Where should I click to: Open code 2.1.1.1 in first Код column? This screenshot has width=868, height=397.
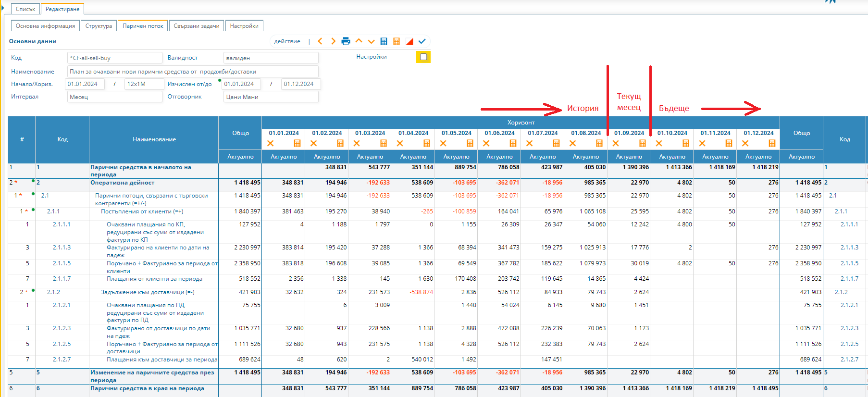62,224
